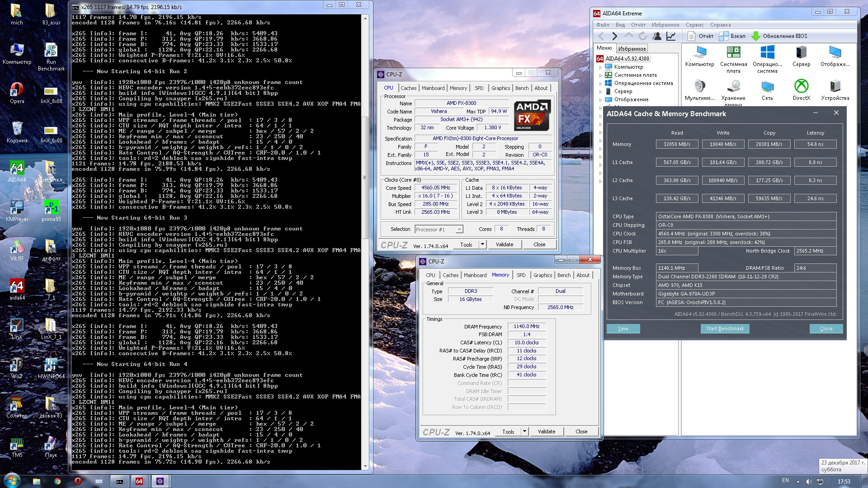The image size is (868, 488).
Task: Open the DirectX Xbox icon
Action: (801, 86)
